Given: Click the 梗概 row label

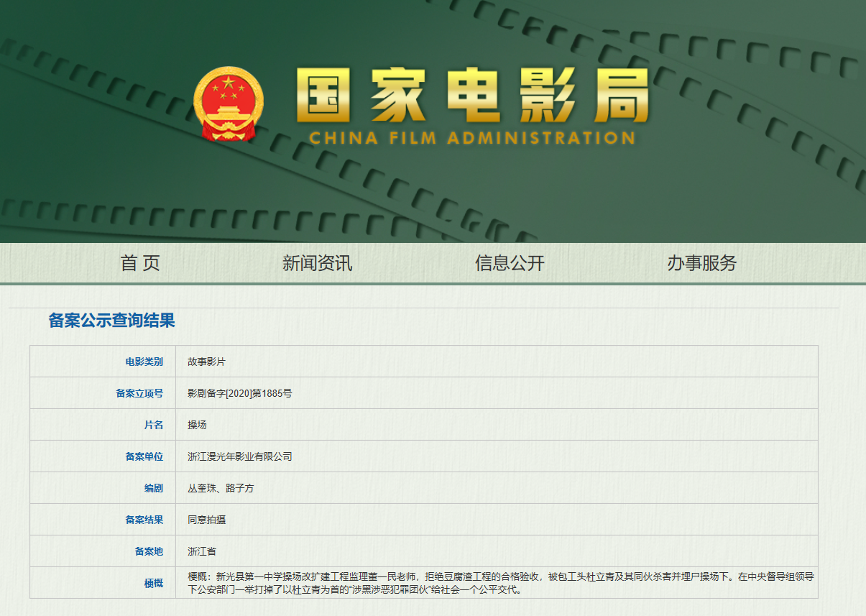Looking at the screenshot, I should pyautogui.click(x=154, y=584).
